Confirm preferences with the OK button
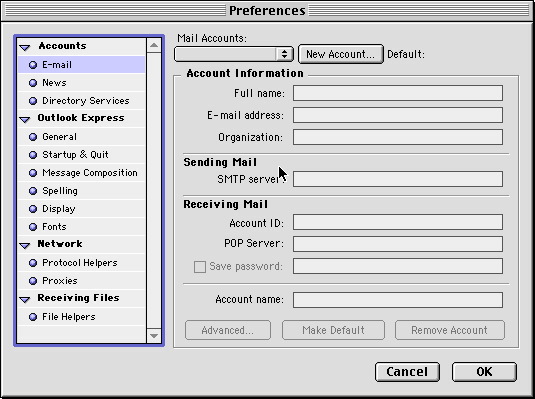This screenshot has height=399, width=535. coord(484,372)
